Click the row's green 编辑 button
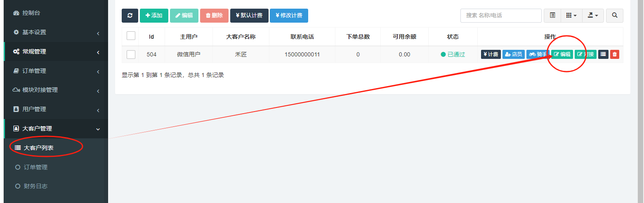Image resolution: width=644 pixels, height=203 pixels. click(562, 54)
